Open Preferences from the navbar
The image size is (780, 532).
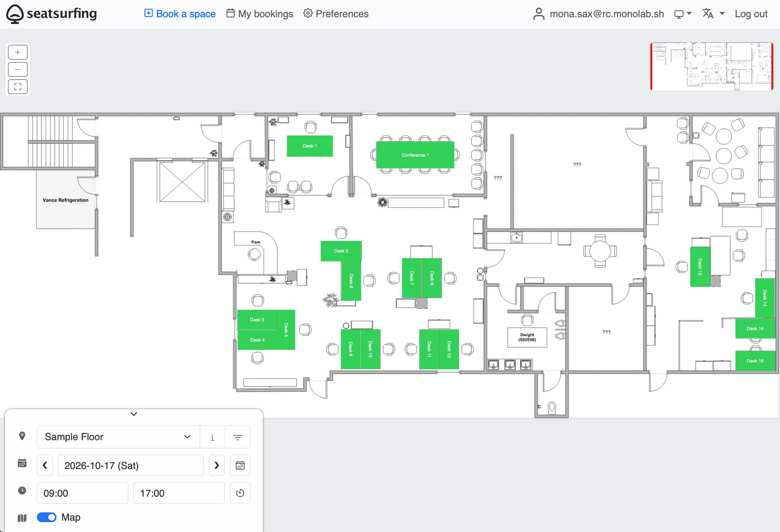[336, 14]
